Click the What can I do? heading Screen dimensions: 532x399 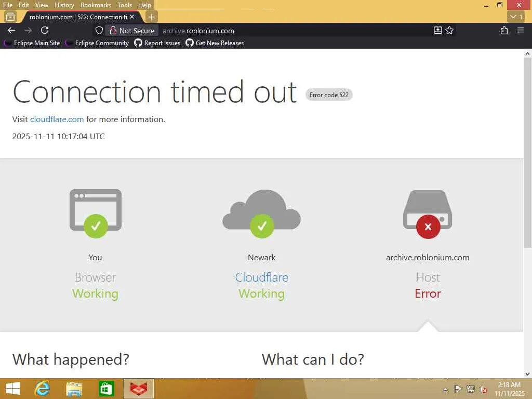pos(313,360)
